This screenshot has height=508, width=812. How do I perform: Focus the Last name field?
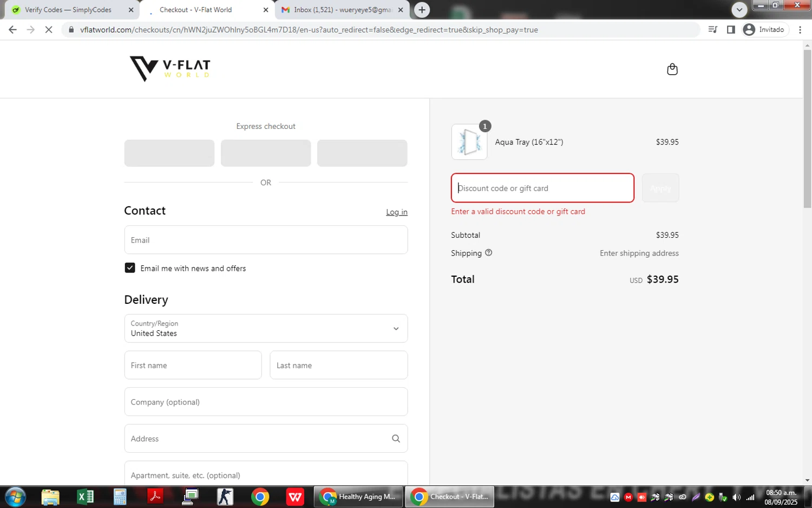coord(339,365)
